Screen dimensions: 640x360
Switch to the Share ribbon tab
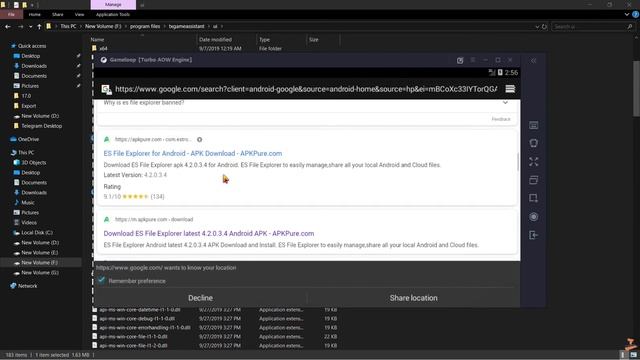[58, 14]
